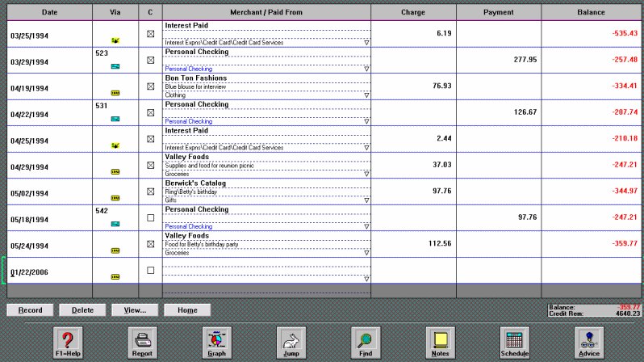Click the Via icon on 04/19/1994 row
644x362 pixels.
tap(115, 94)
